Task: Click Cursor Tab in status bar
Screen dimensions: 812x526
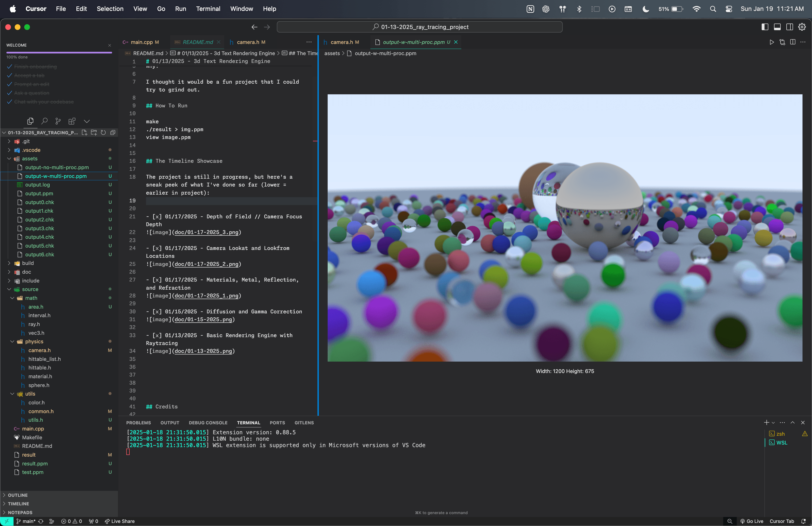Action: (x=782, y=521)
